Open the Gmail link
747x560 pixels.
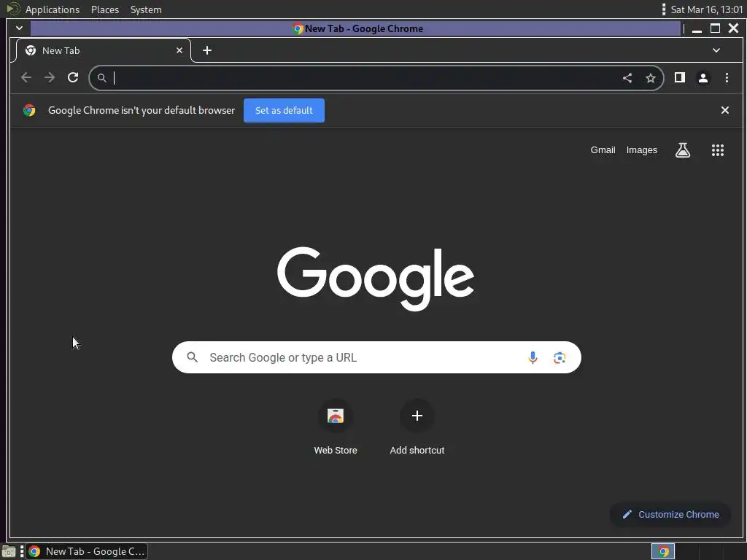pos(603,150)
